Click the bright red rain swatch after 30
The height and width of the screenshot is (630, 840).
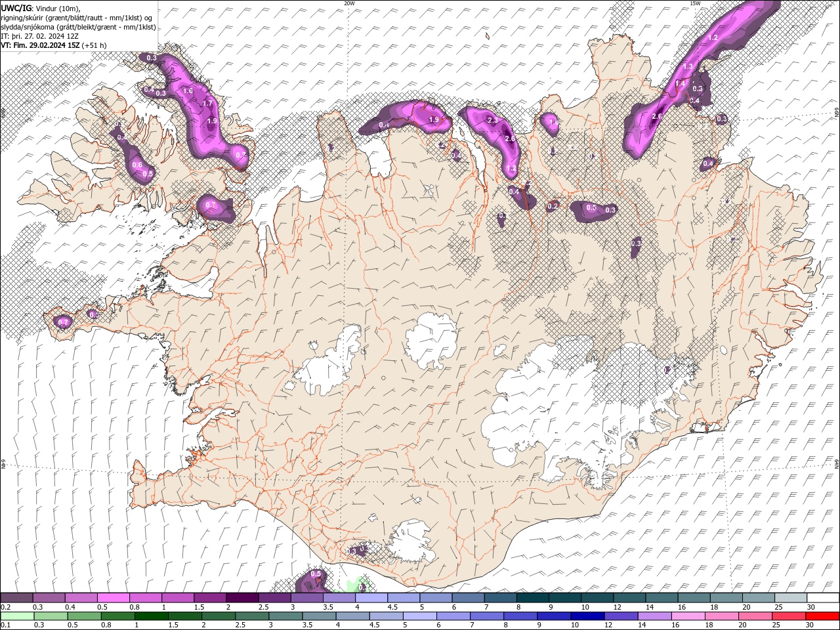tap(822, 616)
